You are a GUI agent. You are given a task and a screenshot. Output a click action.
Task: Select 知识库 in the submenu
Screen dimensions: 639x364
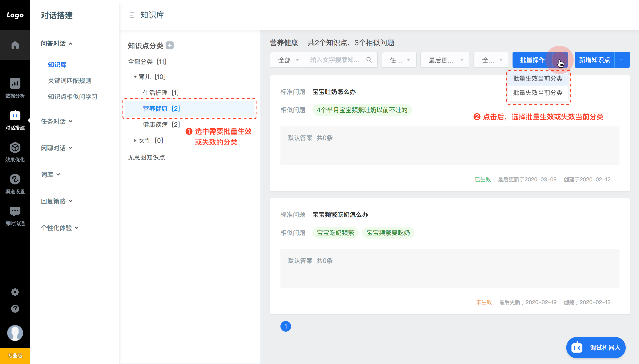(57, 65)
